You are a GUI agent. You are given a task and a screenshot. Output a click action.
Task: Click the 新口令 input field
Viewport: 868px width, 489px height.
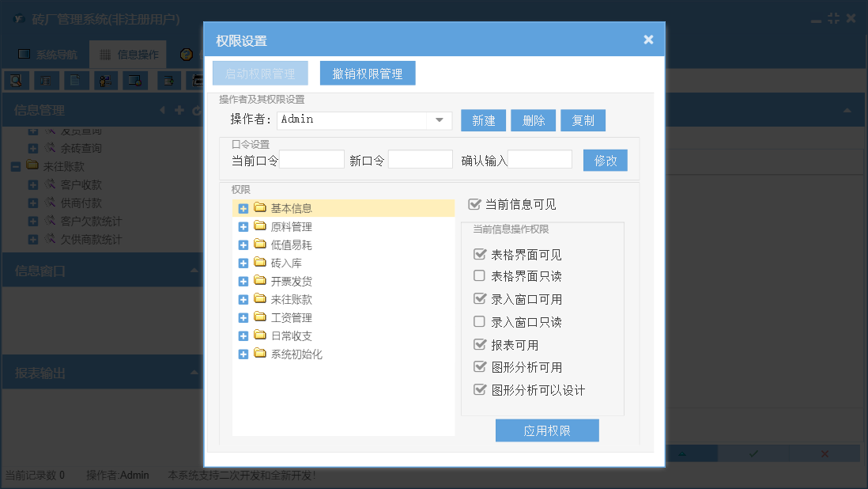pyautogui.click(x=420, y=160)
